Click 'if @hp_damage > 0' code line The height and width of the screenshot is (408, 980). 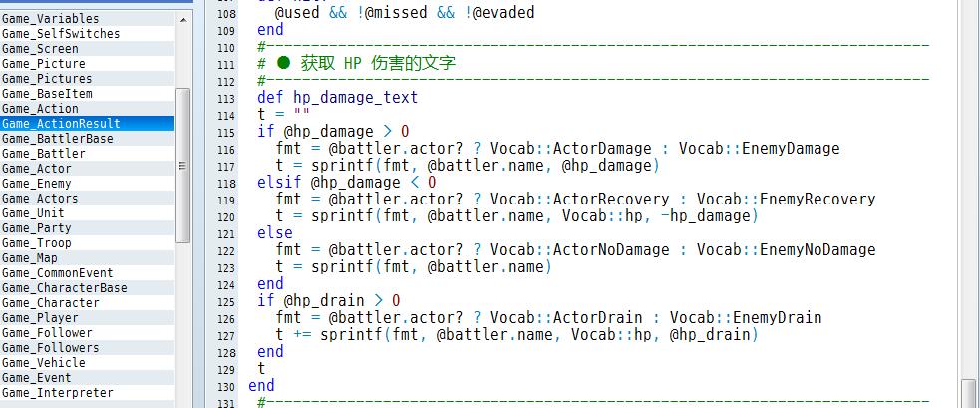click(x=333, y=132)
